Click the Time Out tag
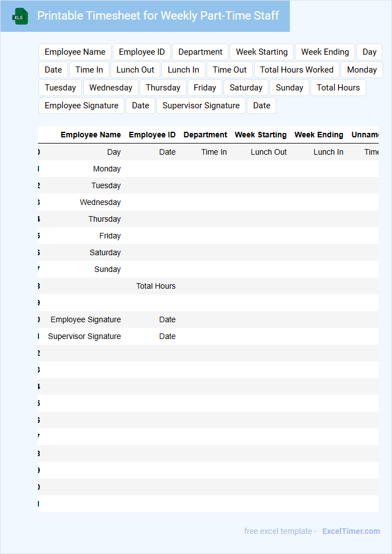Image resolution: width=392 pixels, height=554 pixels. pyautogui.click(x=230, y=70)
